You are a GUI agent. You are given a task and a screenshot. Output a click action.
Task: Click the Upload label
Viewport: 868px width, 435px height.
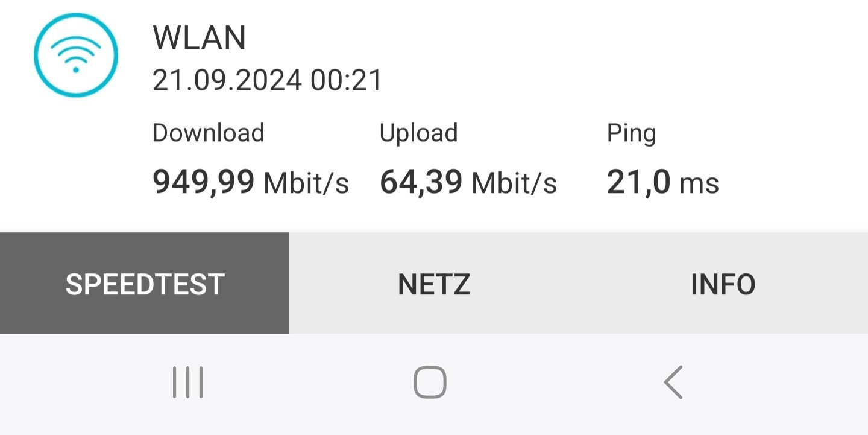pyautogui.click(x=418, y=133)
